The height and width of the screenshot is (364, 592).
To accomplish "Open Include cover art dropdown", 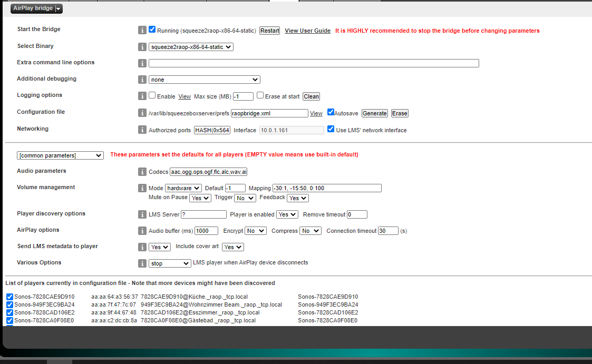I will [233, 247].
